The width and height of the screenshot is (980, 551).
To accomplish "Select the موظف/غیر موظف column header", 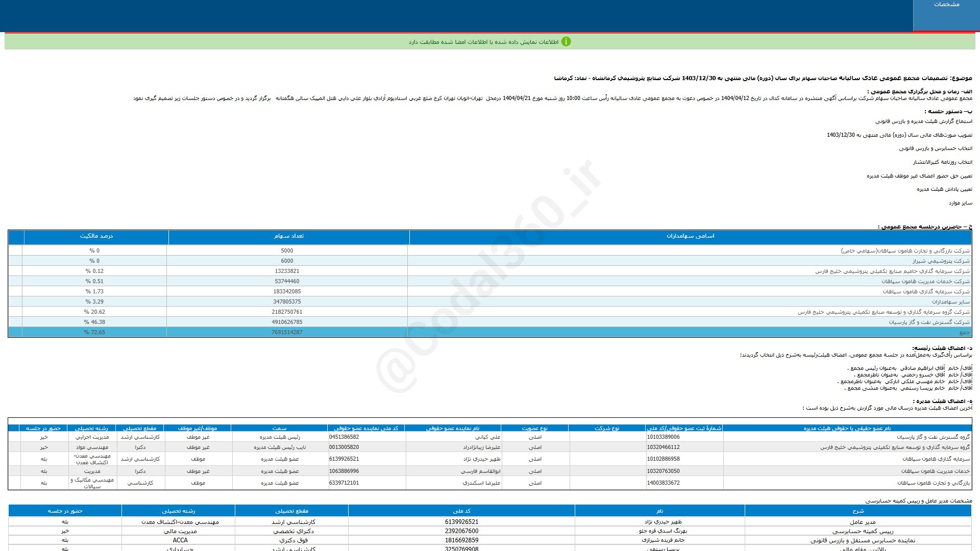I will [x=198, y=428].
